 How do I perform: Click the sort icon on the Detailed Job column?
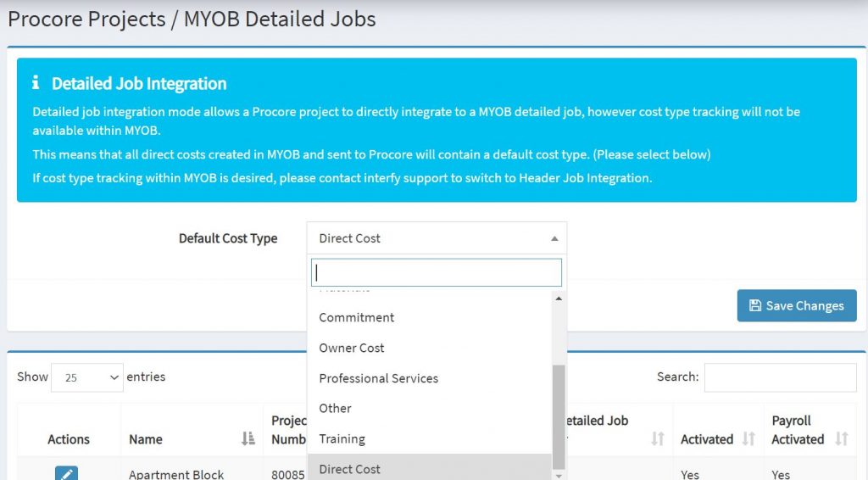point(657,439)
